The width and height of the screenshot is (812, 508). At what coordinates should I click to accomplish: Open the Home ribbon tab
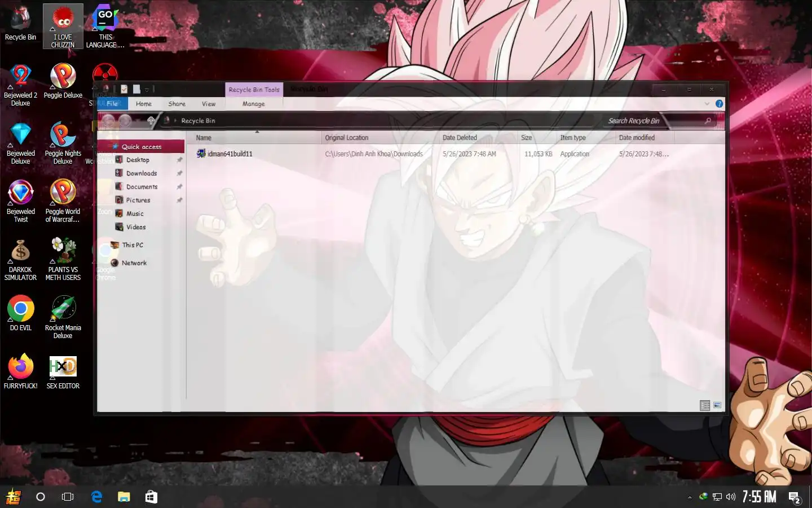[144, 104]
